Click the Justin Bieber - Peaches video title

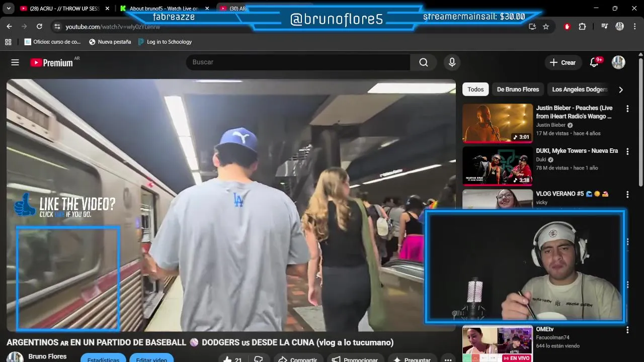pos(574,112)
